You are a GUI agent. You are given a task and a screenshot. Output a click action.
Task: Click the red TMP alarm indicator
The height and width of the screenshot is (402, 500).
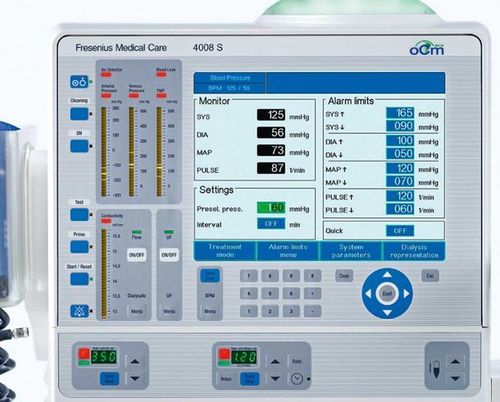pos(161,96)
